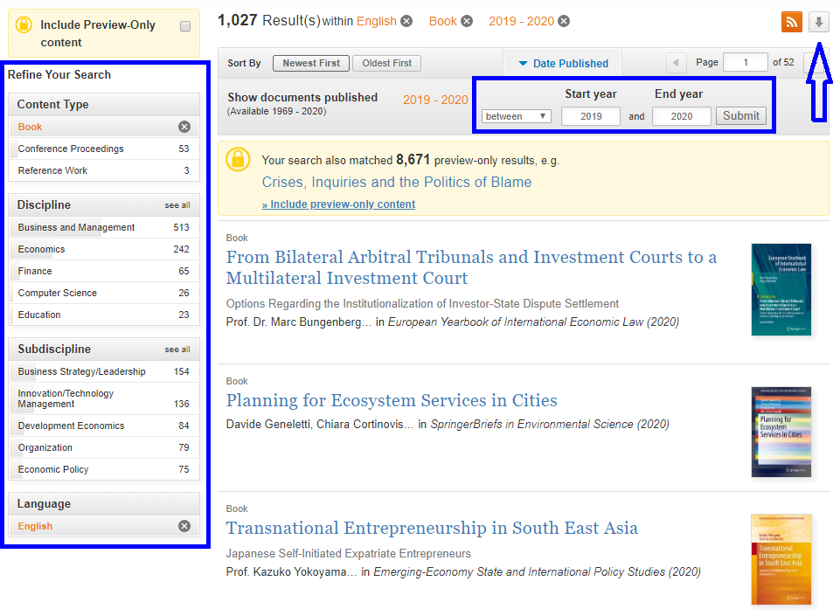The height and width of the screenshot is (616, 840).
Task: Expand Discipline list with see all
Action: 177,205
